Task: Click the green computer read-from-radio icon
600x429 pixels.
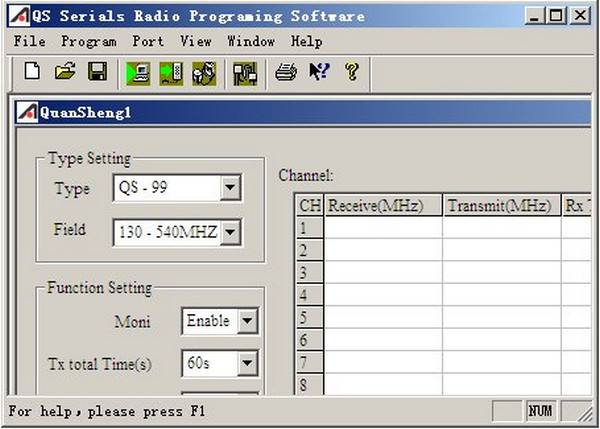Action: coord(138,73)
